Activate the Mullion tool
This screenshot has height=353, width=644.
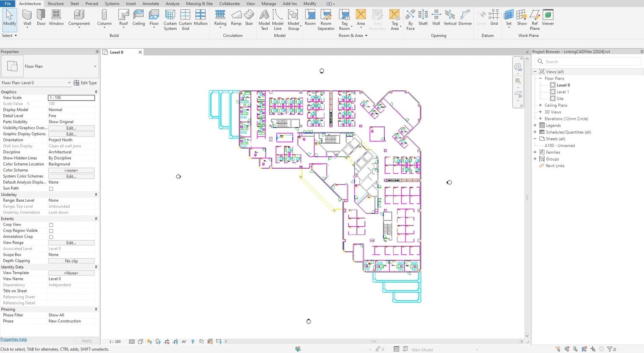pos(200,18)
